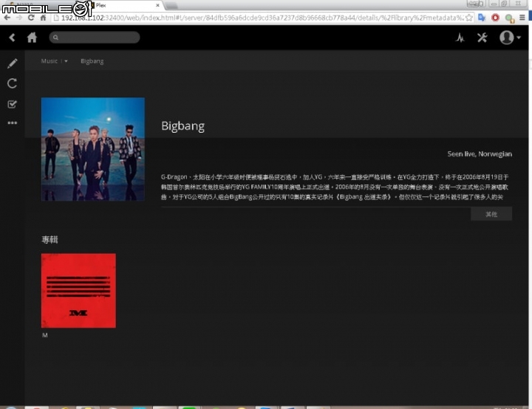
Task: Open the translate extension icon
Action: [482, 18]
